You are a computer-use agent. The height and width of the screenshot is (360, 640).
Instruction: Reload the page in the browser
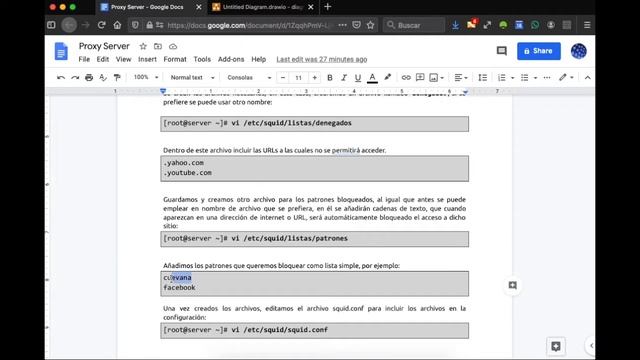[x=101, y=25]
